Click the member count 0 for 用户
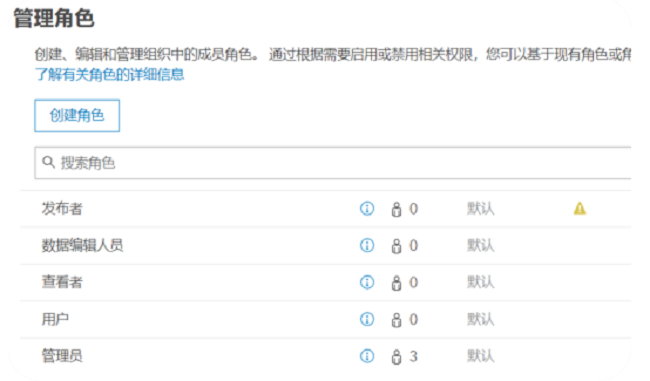The width and height of the screenshot is (650, 381). coord(413,319)
